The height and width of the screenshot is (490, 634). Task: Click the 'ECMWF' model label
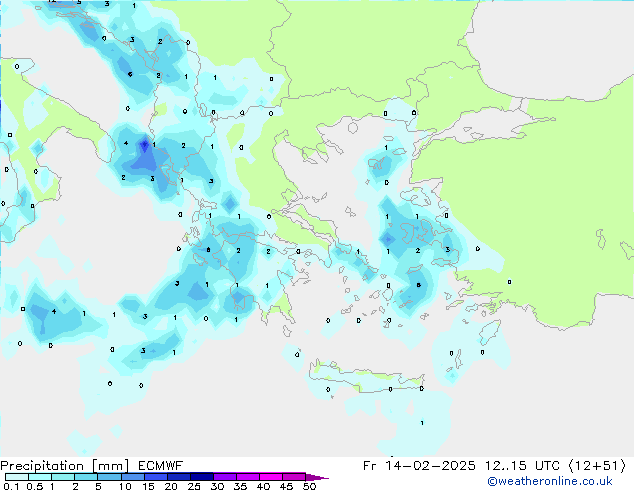pos(161,466)
